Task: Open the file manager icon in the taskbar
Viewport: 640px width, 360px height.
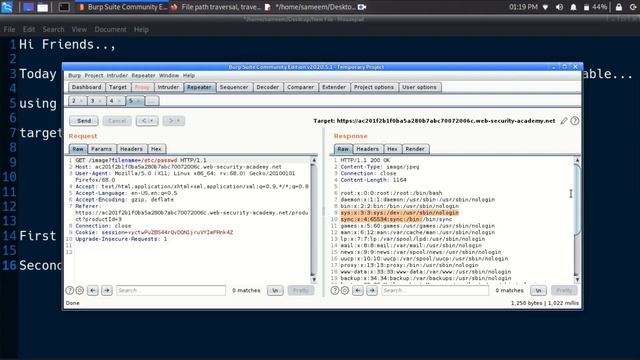Action: [x=42, y=7]
